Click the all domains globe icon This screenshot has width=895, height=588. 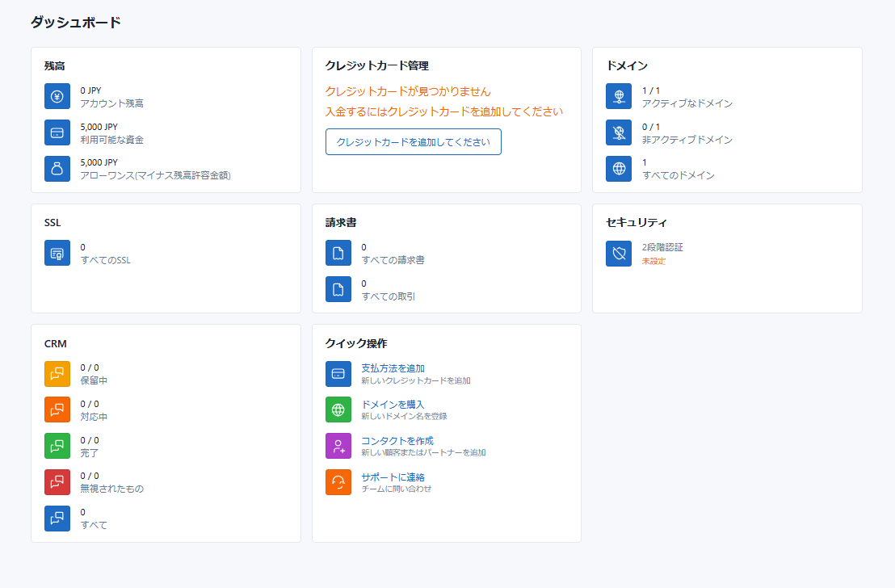[619, 169]
